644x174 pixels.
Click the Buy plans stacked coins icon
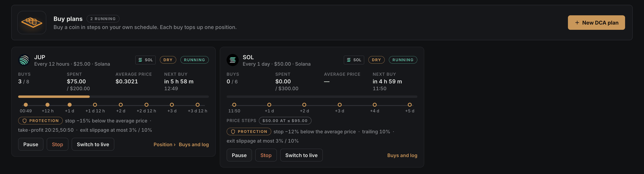(32, 23)
